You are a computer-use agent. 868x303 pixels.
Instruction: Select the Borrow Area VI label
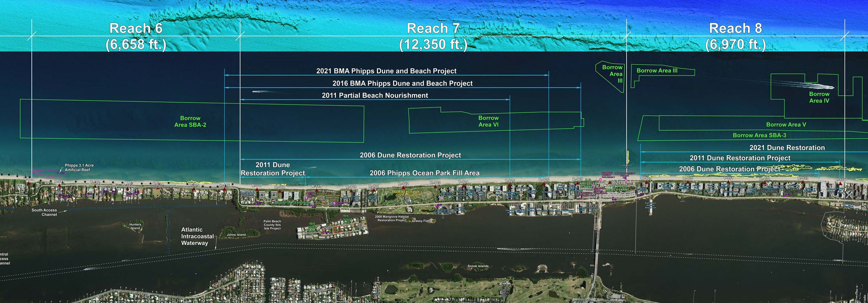(488, 121)
